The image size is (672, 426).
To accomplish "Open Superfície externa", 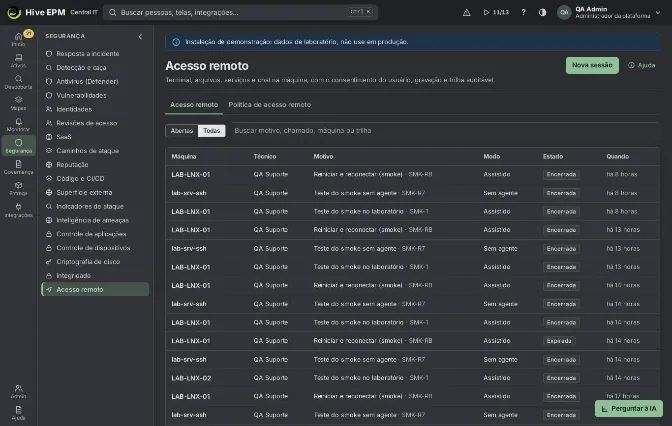I will pos(94,192).
